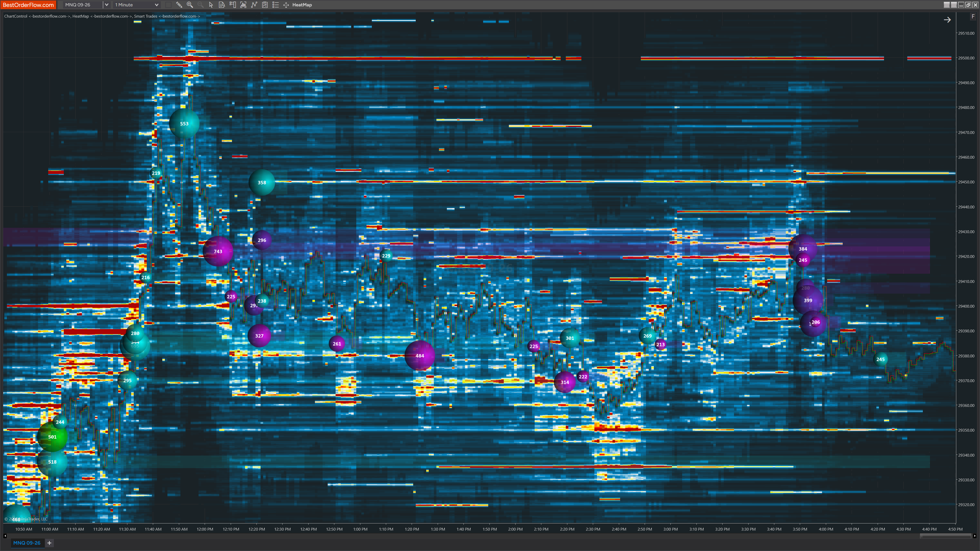The width and height of the screenshot is (980, 551).
Task: Open the instrument dropdown arrow
Action: pyautogui.click(x=106, y=5)
